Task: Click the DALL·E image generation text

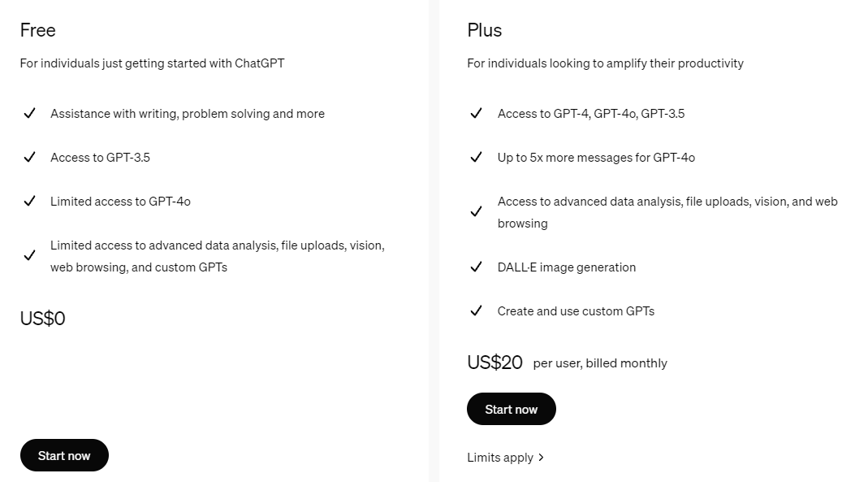Action: pyautogui.click(x=566, y=267)
